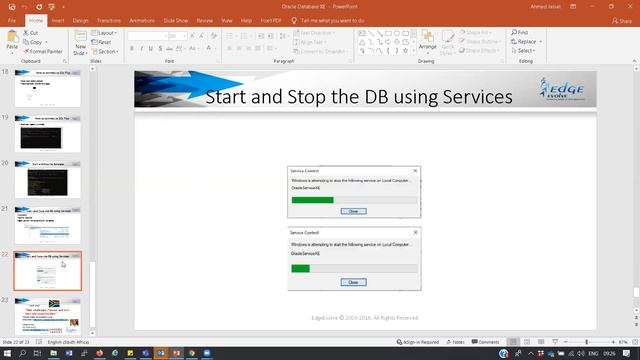Select the Isosceles Triangle shape
Viewport: 640px width, 360px height.
pyautogui.click(x=362, y=42)
